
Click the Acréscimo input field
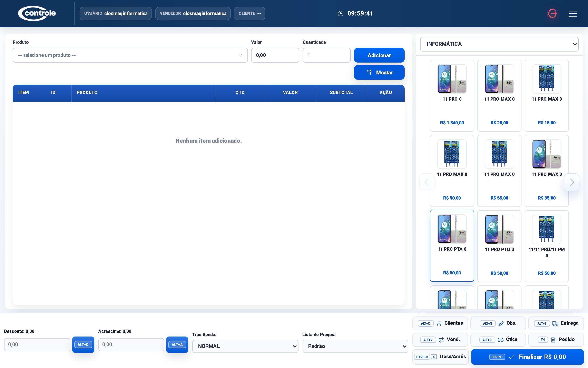point(131,345)
